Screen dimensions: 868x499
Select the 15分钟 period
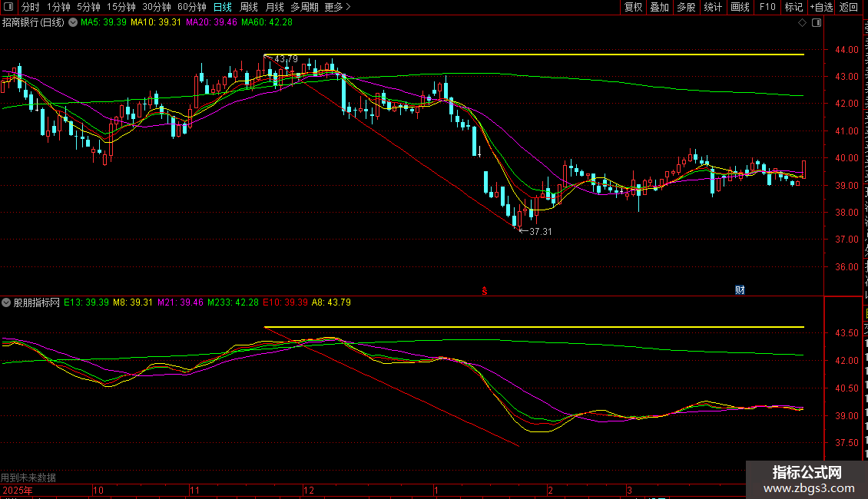[121, 7]
